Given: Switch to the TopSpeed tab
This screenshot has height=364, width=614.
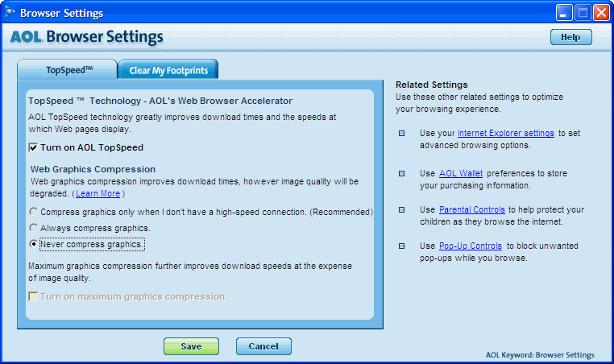Looking at the screenshot, I should 68,70.
